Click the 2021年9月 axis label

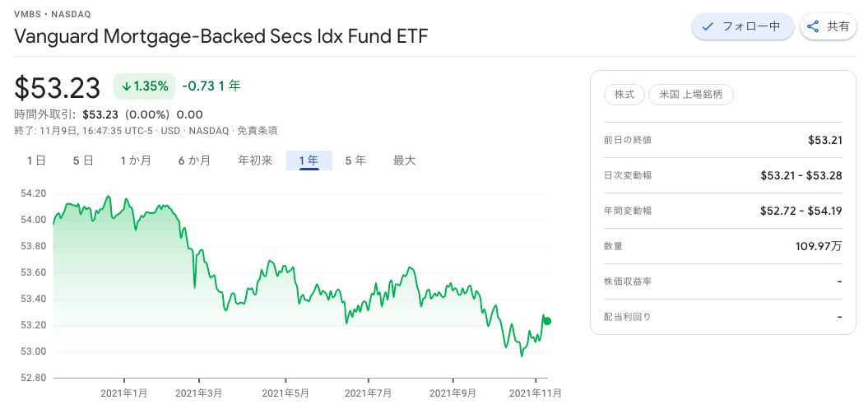pos(453,393)
